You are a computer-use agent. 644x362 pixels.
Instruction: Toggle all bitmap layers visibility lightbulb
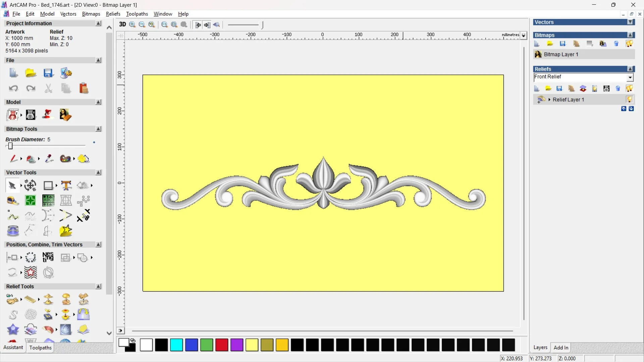(629, 44)
